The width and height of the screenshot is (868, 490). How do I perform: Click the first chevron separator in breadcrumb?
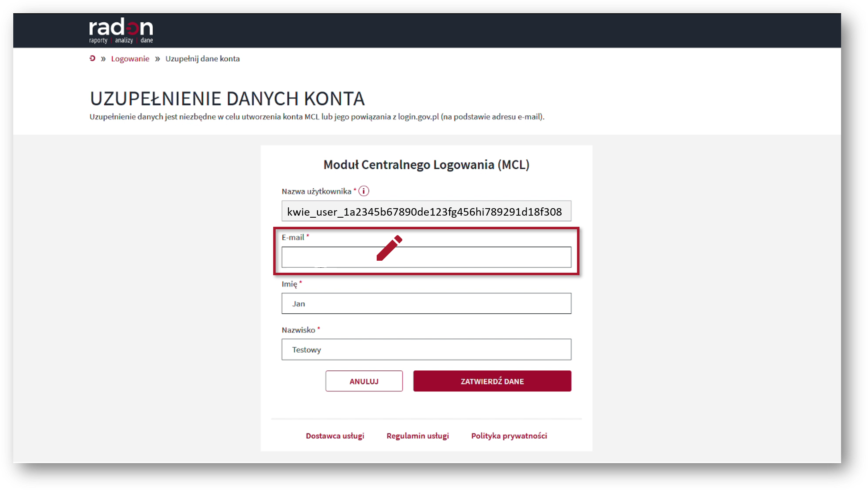coord(103,58)
